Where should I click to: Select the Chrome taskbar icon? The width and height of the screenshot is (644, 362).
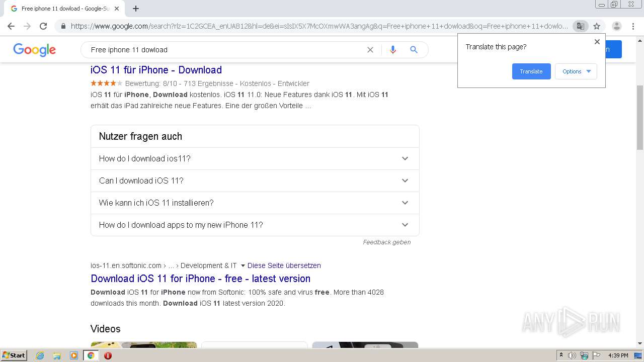point(91,355)
